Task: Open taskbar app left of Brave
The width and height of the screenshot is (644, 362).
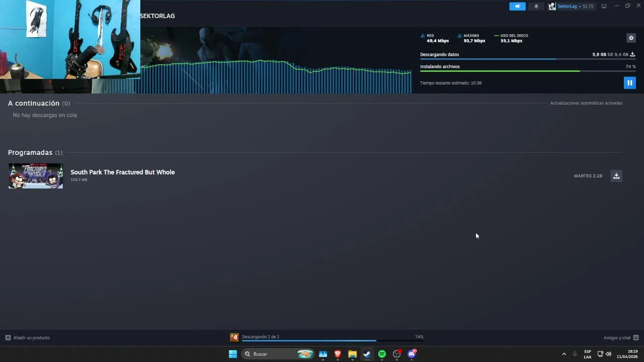Action: coord(323,354)
